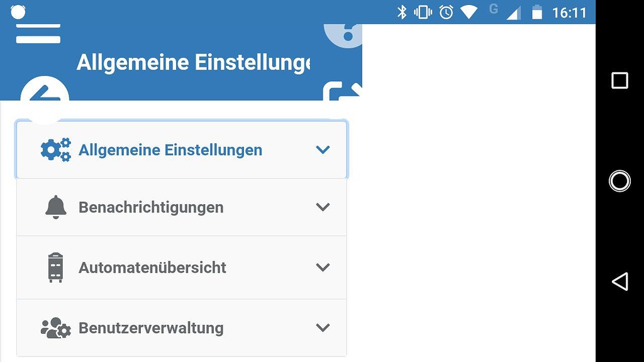Select the Benachrichtigungen menu entry
Image resolution: width=644 pixels, height=362 pixels.
(x=182, y=207)
